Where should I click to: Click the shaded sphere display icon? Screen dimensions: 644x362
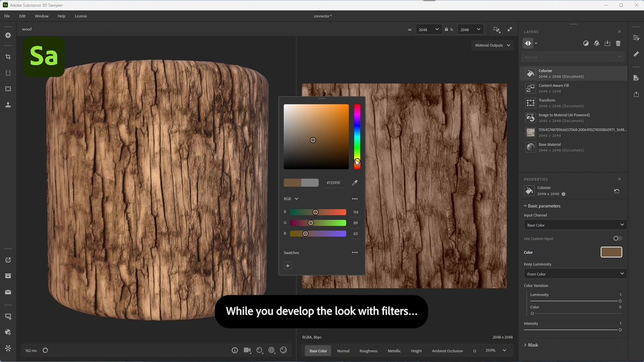(283, 350)
